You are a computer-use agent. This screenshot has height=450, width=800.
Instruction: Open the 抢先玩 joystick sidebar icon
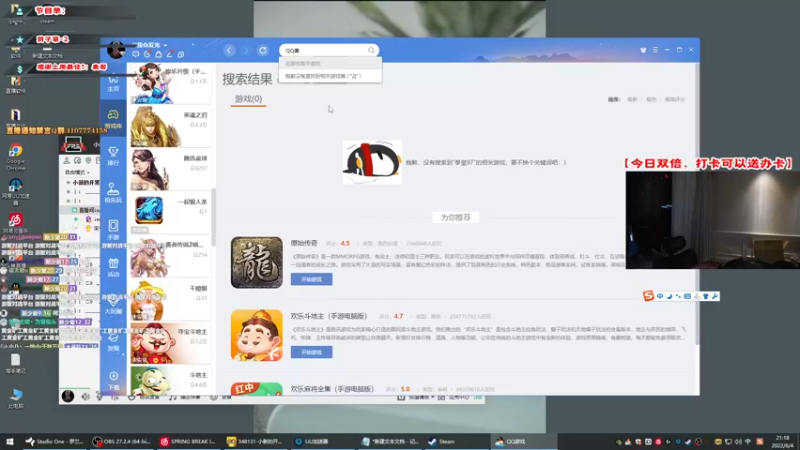113,193
